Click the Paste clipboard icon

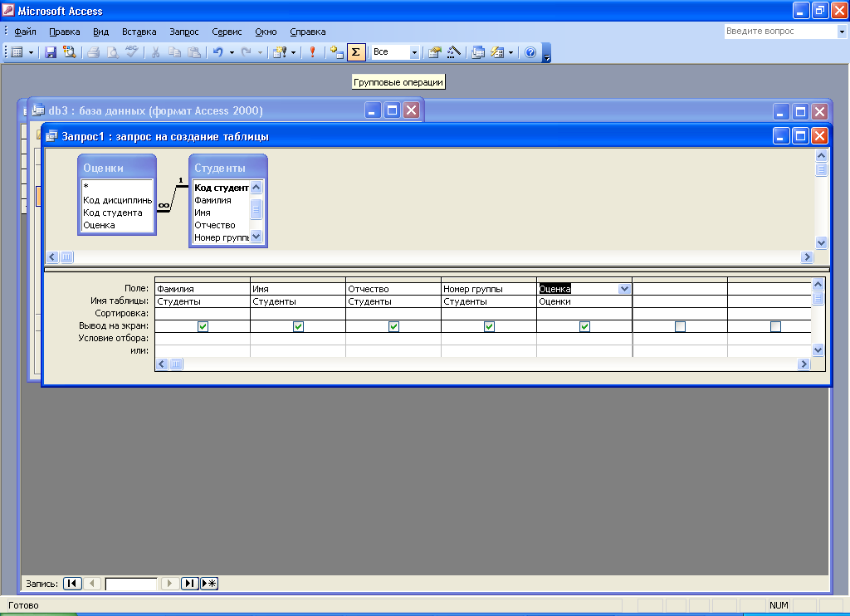tap(193, 52)
